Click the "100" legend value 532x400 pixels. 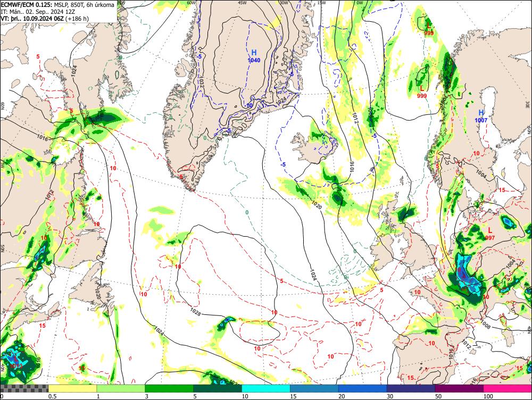[x=488, y=396]
